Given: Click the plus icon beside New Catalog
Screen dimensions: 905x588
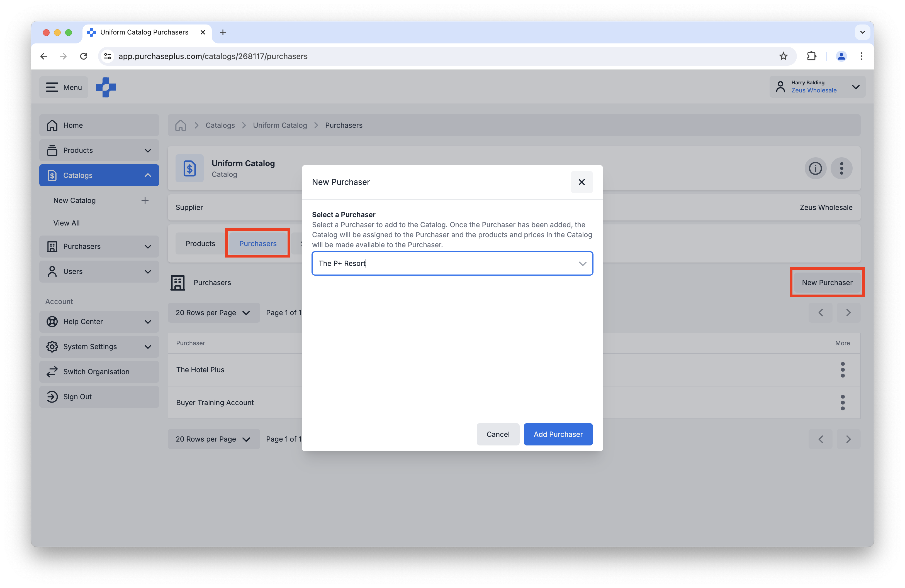Looking at the screenshot, I should (x=145, y=200).
